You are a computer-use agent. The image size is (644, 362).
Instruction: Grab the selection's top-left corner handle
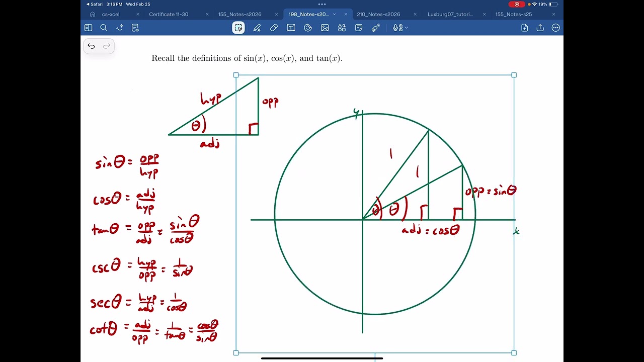236,75
